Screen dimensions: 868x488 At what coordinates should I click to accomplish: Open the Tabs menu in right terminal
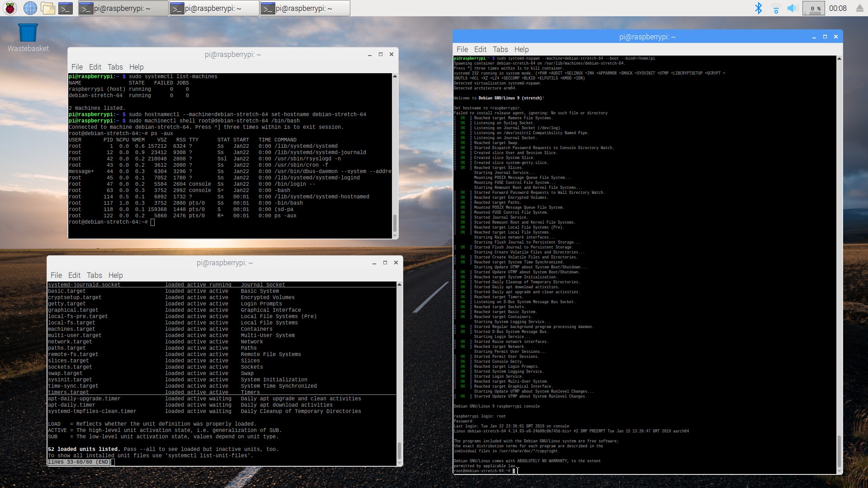pos(500,49)
